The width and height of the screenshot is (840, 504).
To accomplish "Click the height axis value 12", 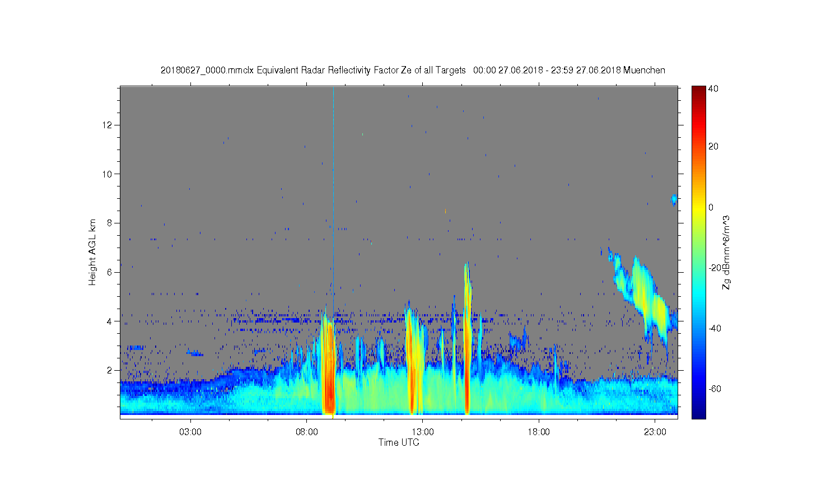I will pos(107,125).
